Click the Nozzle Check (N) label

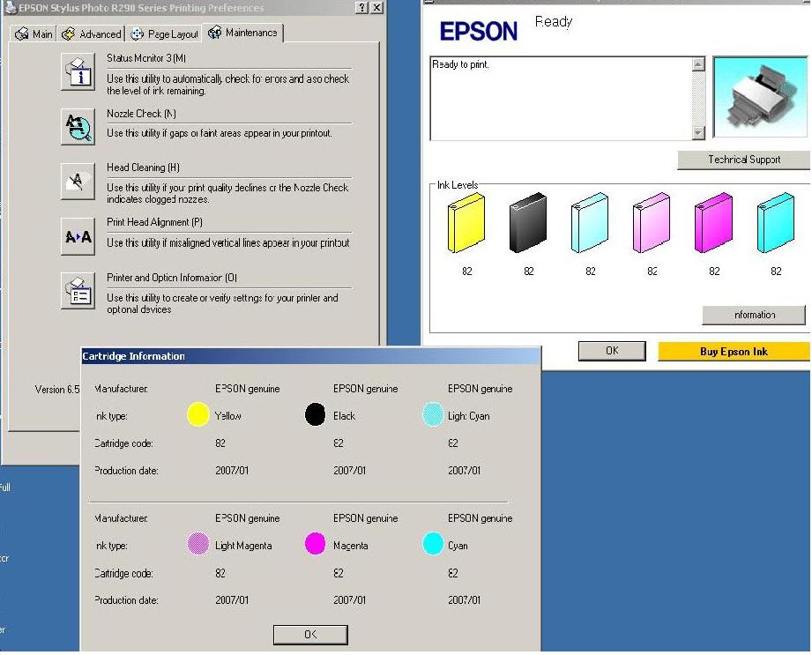141,114
